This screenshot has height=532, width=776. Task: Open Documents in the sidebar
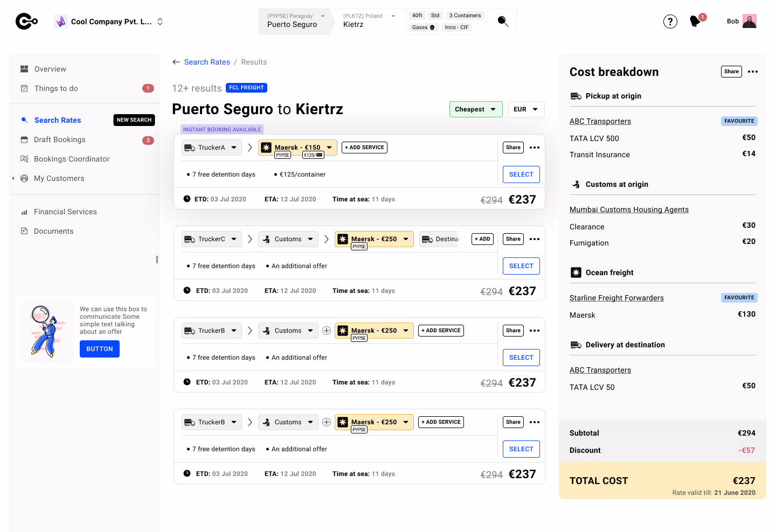point(54,231)
